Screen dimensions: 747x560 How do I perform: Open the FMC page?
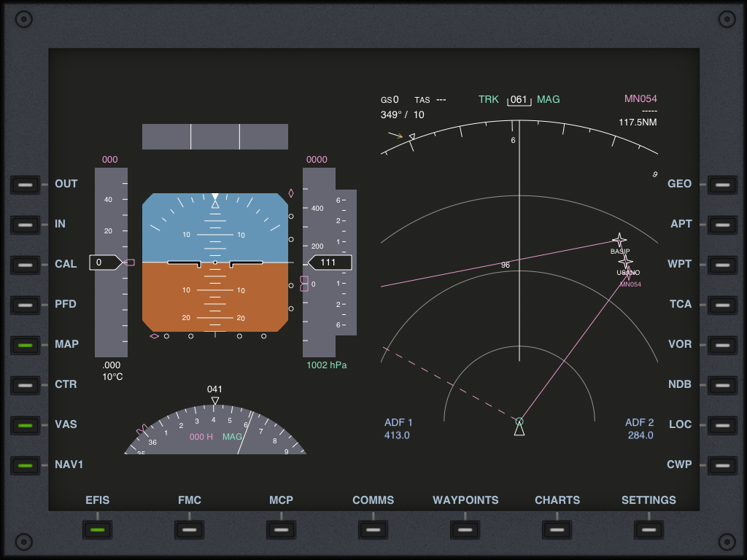click(x=190, y=529)
